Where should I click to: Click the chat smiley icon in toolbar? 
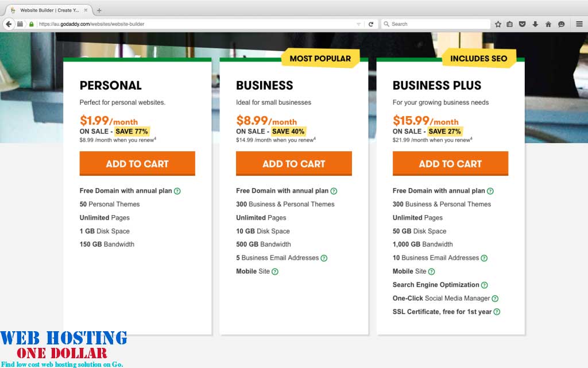(562, 24)
